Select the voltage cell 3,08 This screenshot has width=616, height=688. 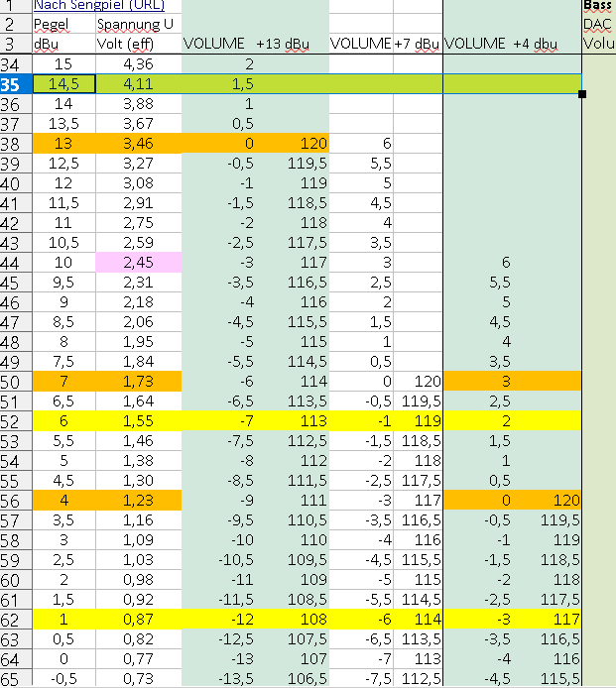click(138, 183)
